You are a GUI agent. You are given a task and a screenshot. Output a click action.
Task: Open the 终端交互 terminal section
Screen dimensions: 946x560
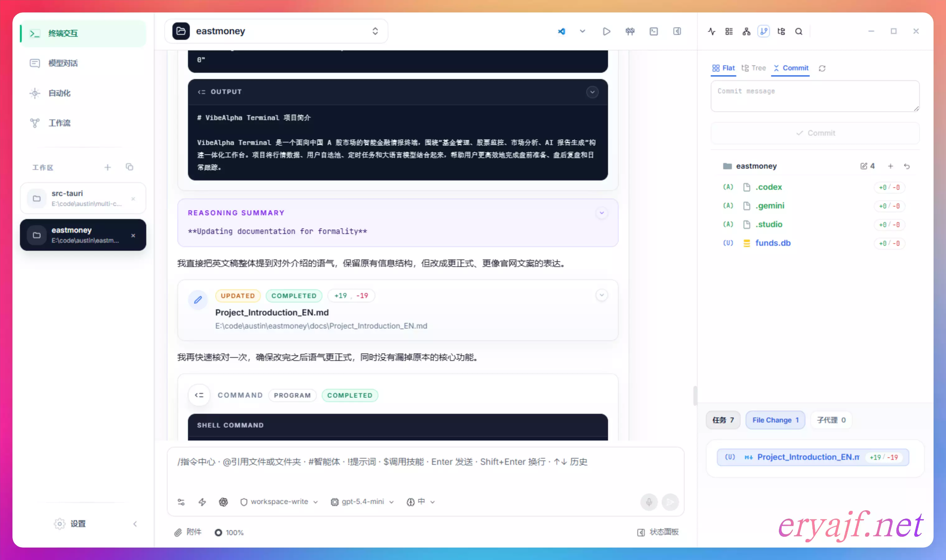point(83,33)
